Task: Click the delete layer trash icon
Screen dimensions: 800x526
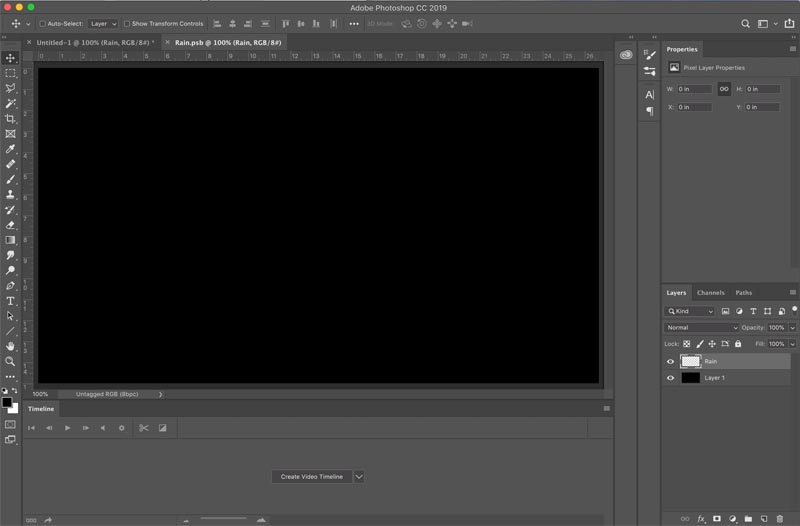Action: tap(780, 519)
